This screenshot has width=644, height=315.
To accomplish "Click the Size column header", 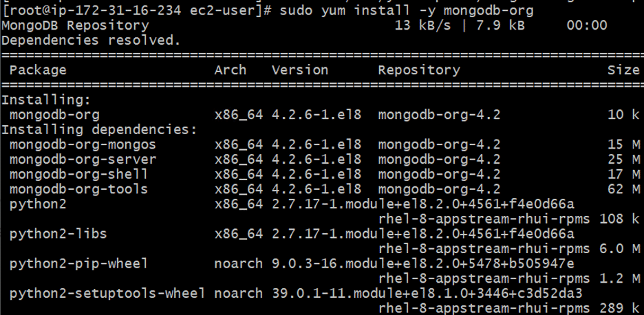I will click(x=623, y=70).
